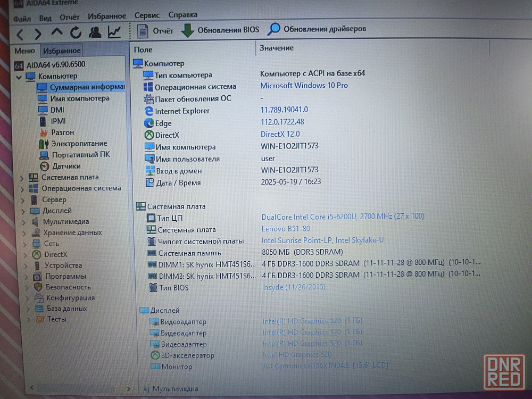The width and height of the screenshot is (532, 399).
Task: Refresh the page with the circular arrow icon
Action: click(x=76, y=32)
